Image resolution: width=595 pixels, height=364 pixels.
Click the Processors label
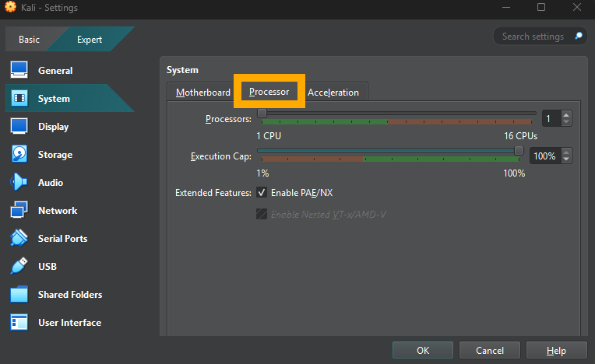coord(228,119)
